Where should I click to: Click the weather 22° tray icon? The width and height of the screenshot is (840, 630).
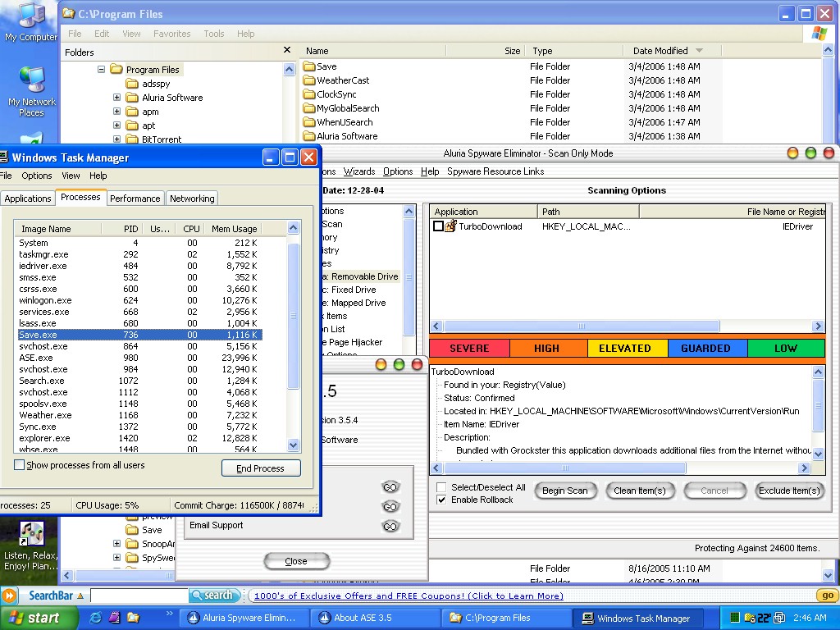764,619
